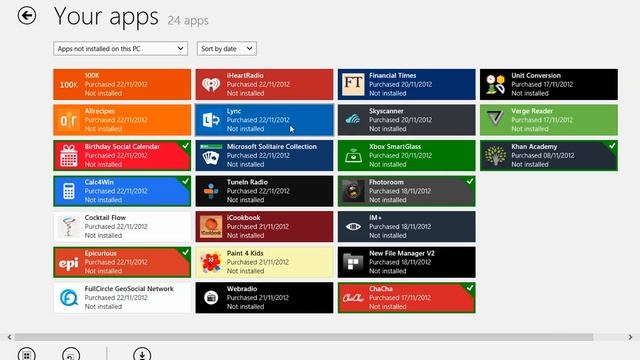
Task: Click the select all app bar button
Action: (x=27, y=354)
